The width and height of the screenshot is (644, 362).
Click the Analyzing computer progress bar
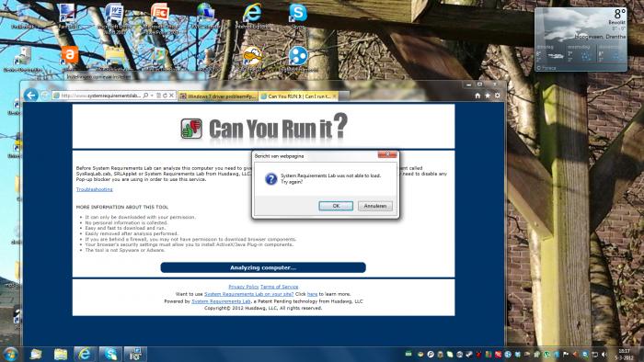tap(263, 267)
